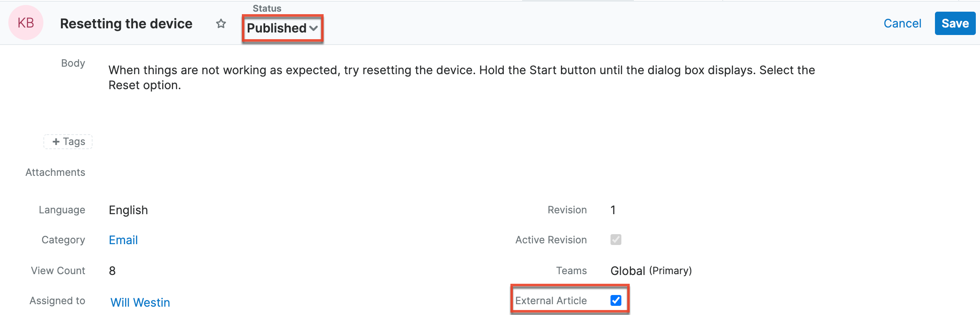Open the Published status dropdown
The image size is (980, 315).
click(282, 28)
